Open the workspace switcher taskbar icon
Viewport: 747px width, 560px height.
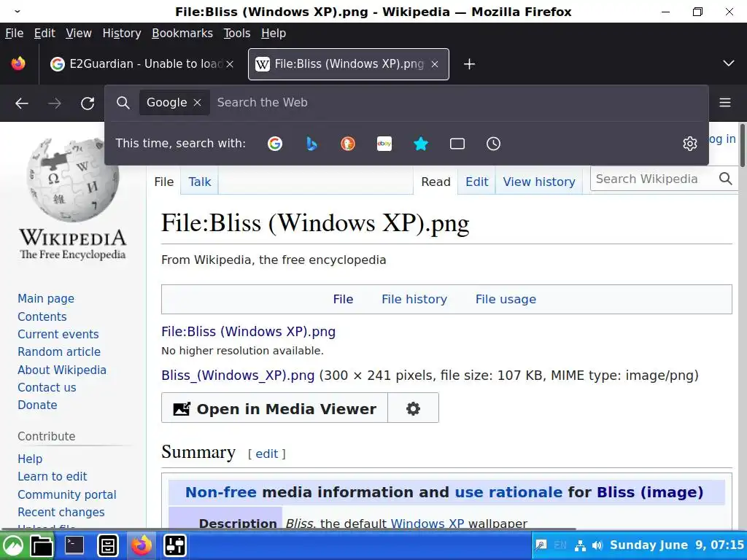(x=175, y=545)
